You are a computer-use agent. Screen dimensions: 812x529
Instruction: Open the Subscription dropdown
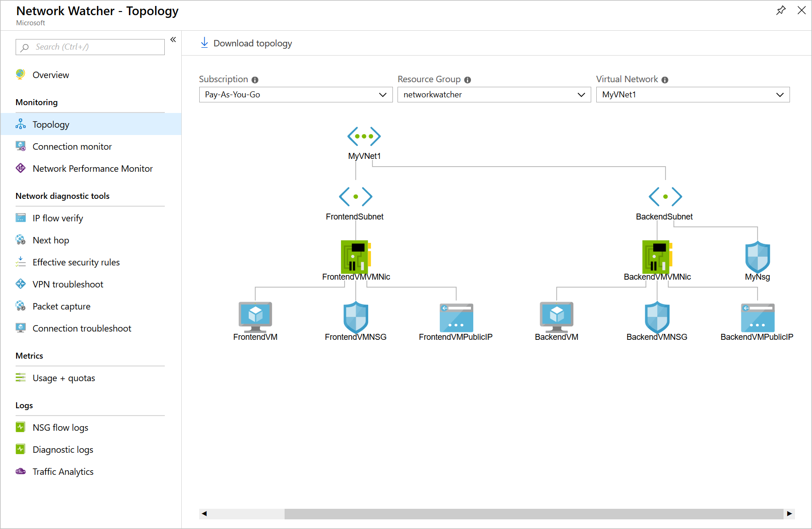click(x=296, y=95)
